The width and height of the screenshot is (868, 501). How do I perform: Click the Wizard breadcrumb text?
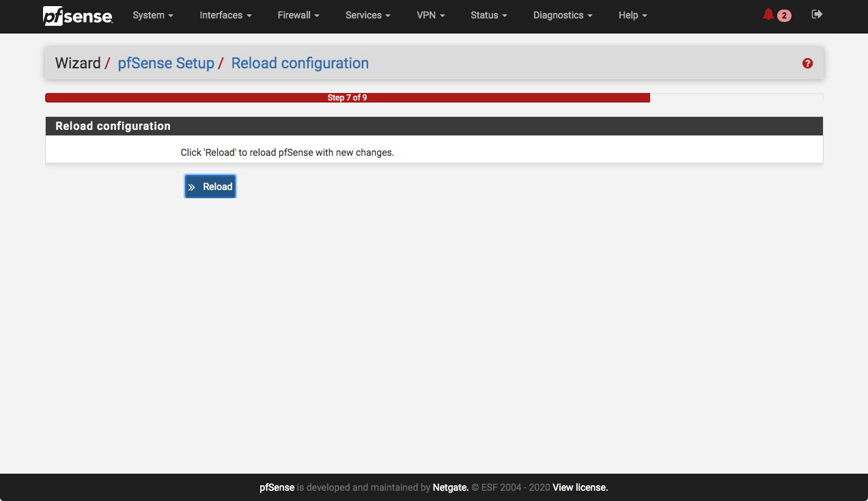(78, 64)
